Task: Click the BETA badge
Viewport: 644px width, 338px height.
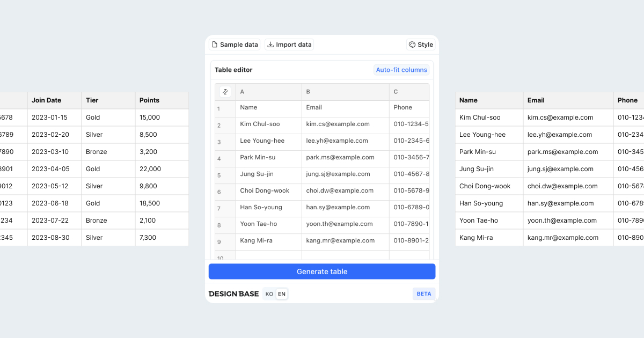Action: 424,294
